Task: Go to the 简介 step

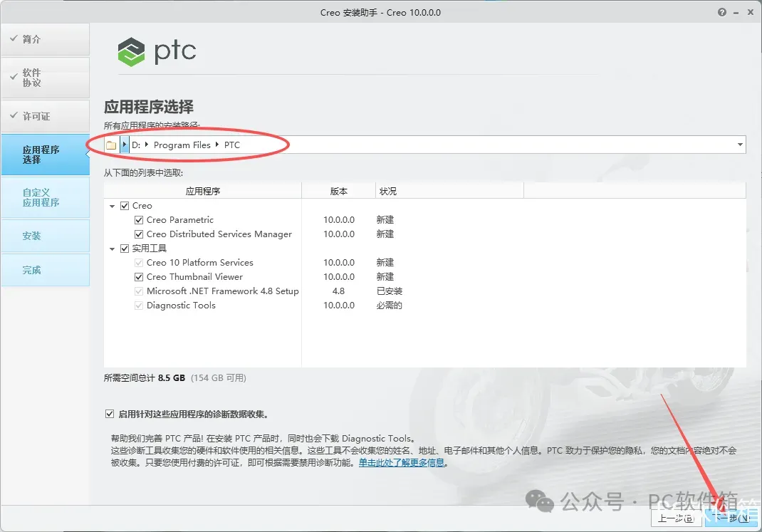Action: click(x=45, y=39)
